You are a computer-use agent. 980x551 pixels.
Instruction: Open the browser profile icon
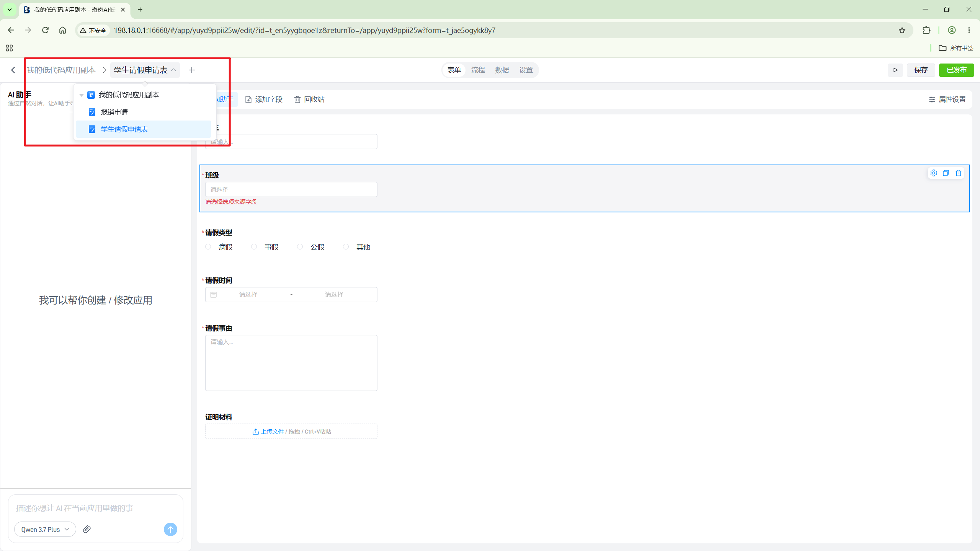click(x=952, y=30)
